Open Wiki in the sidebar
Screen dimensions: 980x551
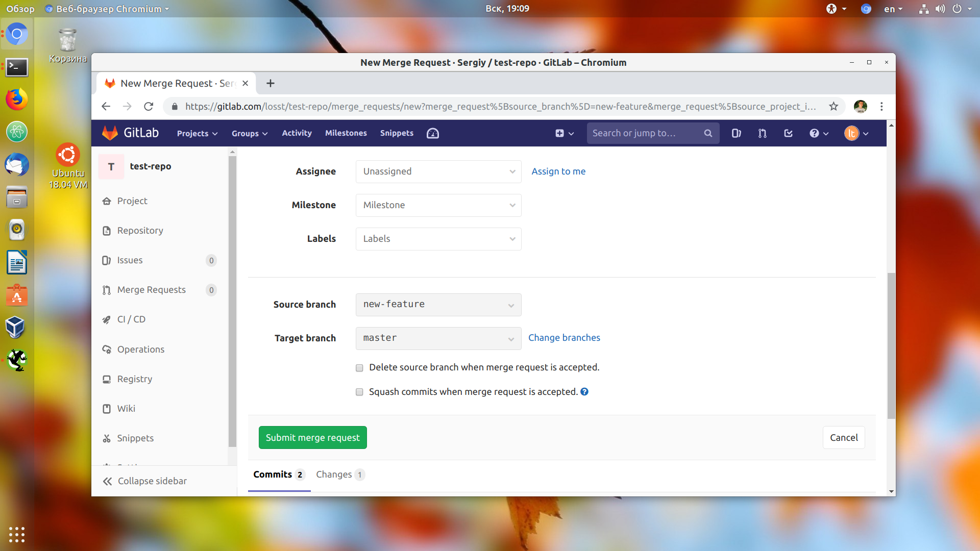tap(126, 409)
